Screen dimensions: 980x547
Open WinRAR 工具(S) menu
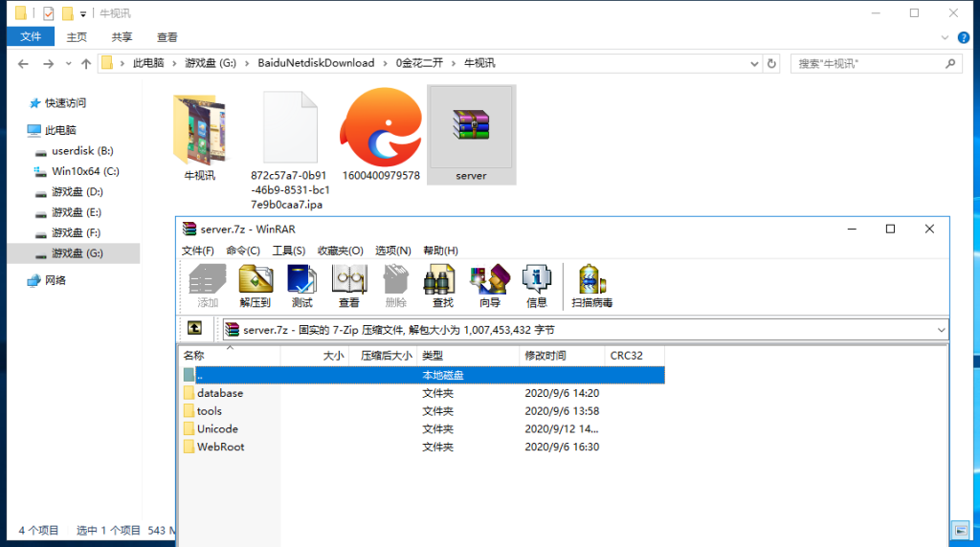point(289,251)
